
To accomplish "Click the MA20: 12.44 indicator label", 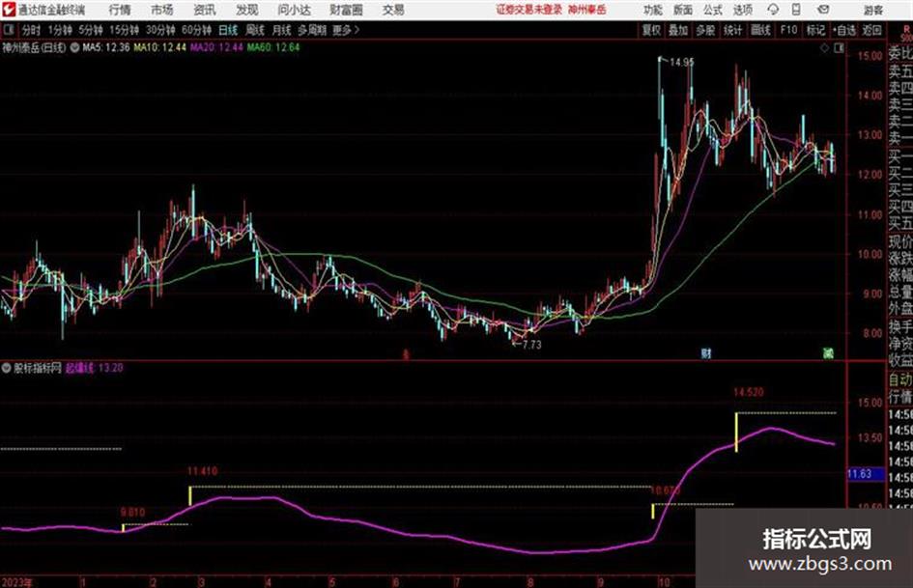I will point(216,47).
